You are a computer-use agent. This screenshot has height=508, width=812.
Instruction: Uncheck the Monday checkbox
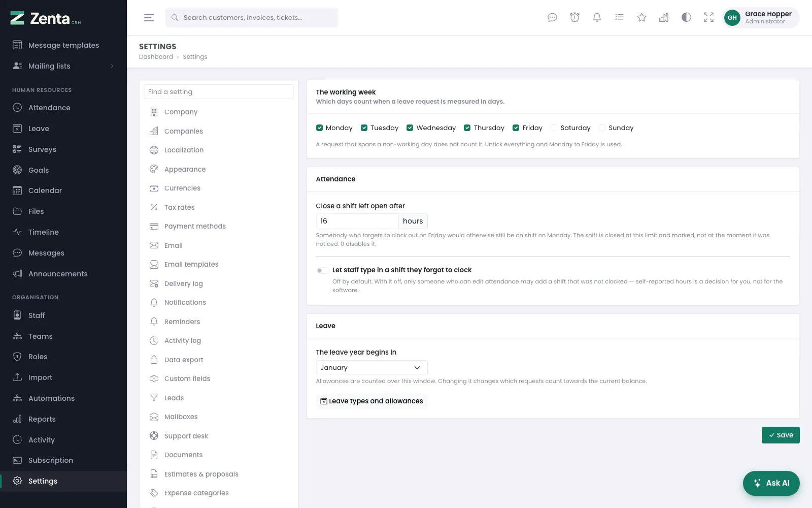click(319, 128)
